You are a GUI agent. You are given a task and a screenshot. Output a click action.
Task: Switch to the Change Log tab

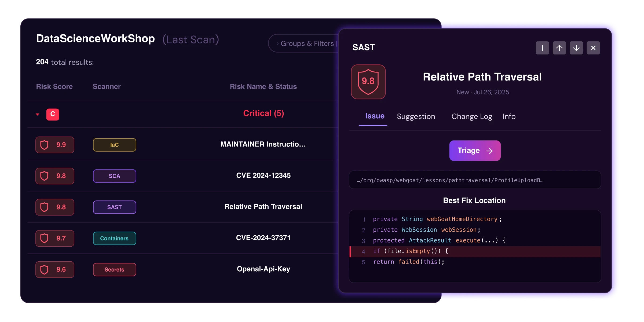(x=471, y=116)
